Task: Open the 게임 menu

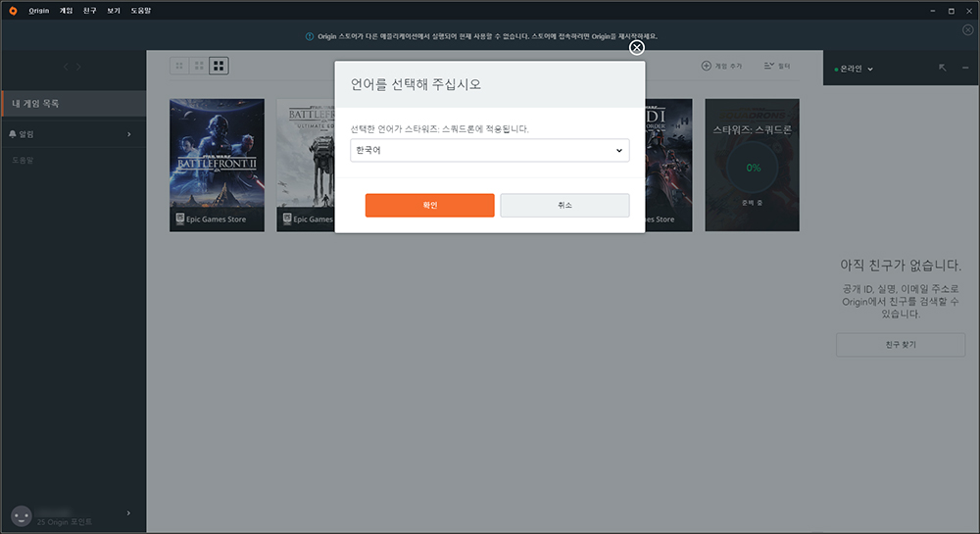Action: point(67,11)
